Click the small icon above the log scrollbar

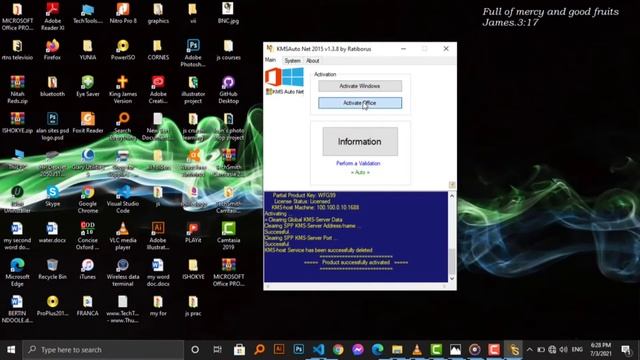452,185
